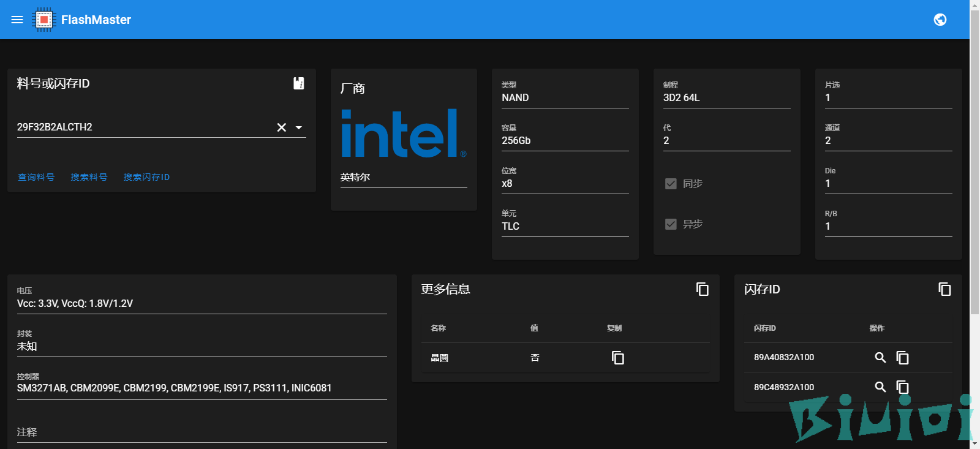Click the SM3271AB controller list text
The image size is (980, 449).
point(174,388)
